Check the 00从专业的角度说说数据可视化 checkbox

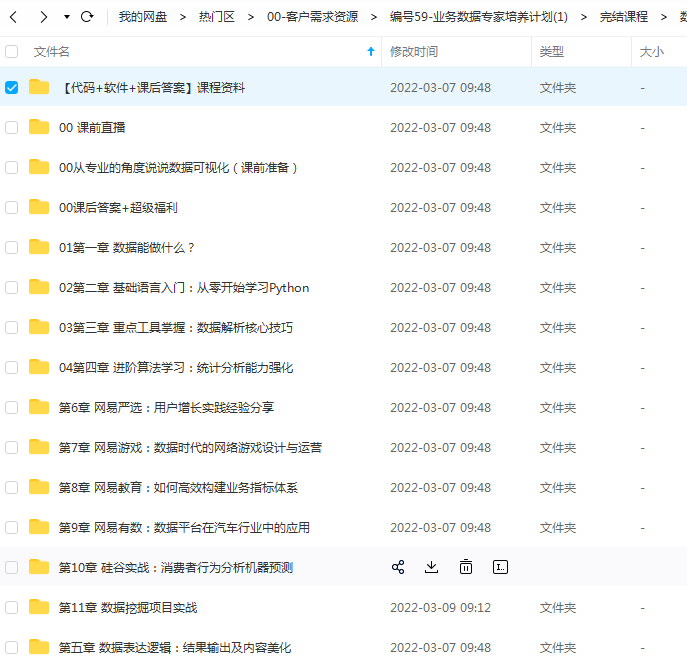pyautogui.click(x=11, y=167)
